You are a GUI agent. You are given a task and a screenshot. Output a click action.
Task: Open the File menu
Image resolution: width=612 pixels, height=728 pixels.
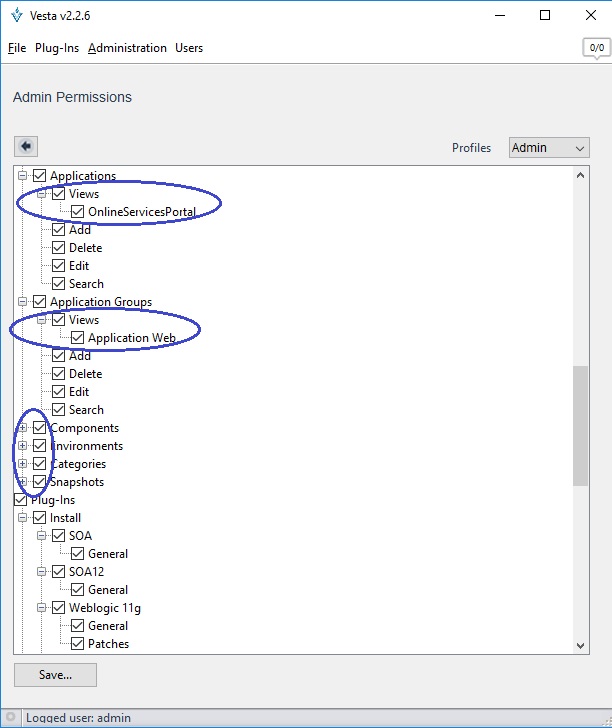(x=17, y=48)
